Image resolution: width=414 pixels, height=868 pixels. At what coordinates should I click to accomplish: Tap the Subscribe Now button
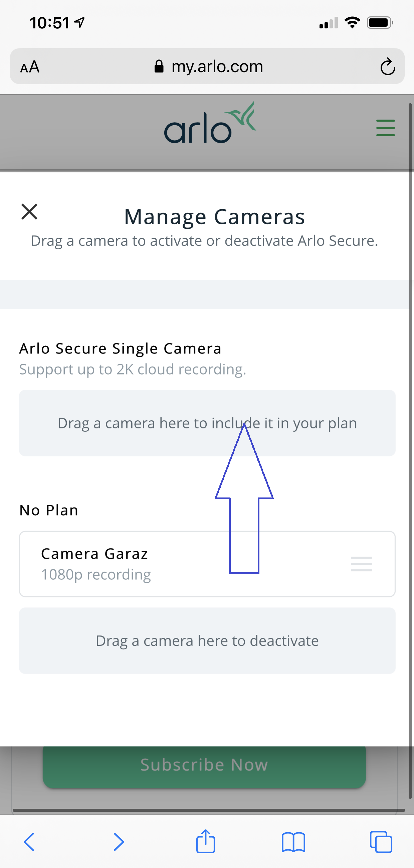pos(204,764)
